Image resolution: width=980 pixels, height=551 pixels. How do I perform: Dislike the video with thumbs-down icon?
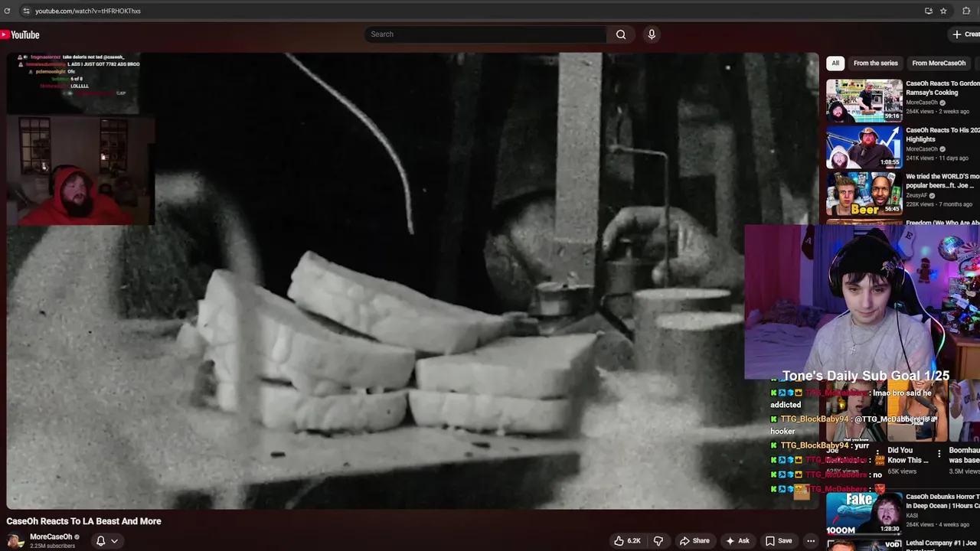click(x=658, y=541)
